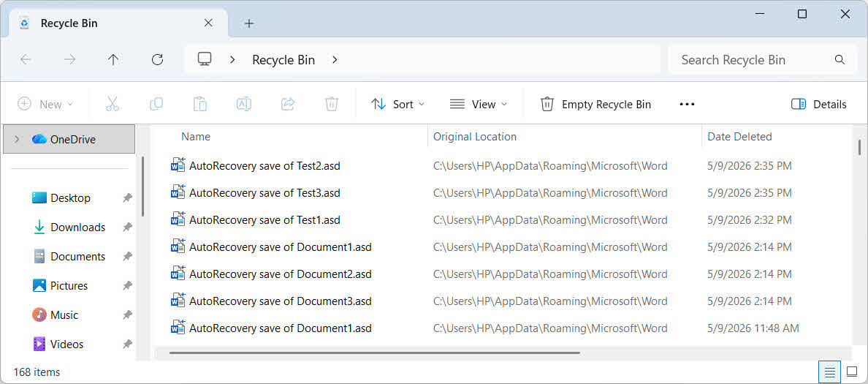Screen dimensions: 868x384
Task: Refresh the Recycle Bin view
Action: 158,60
